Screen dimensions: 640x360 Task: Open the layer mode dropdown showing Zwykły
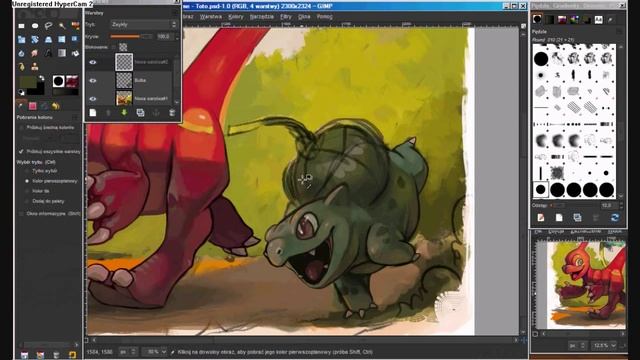144,24
